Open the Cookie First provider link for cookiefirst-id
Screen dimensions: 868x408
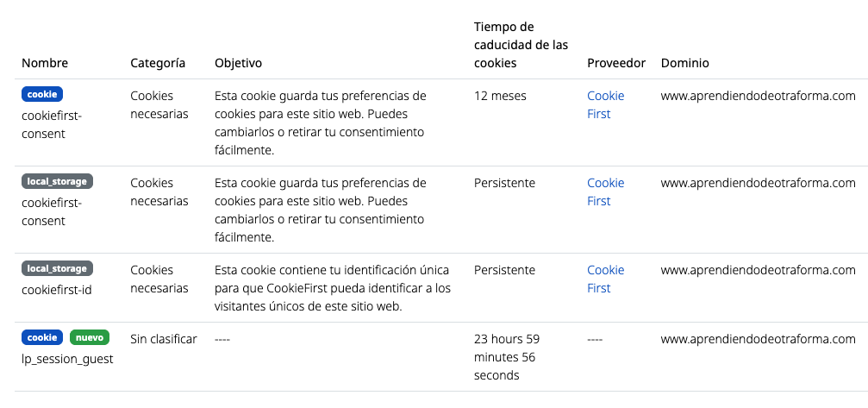[605, 279]
